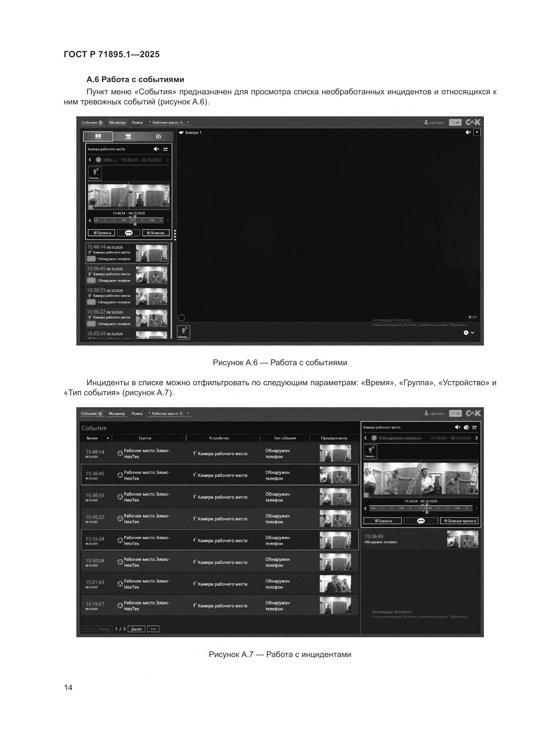Screen dimensions: 535x756
Task: Toggle the mute speaker beside the clock icon
Action: (458, 427)
